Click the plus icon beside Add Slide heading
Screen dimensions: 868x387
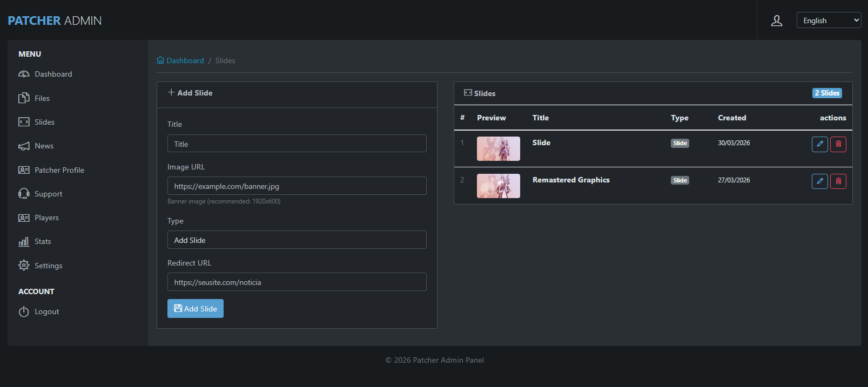click(171, 92)
